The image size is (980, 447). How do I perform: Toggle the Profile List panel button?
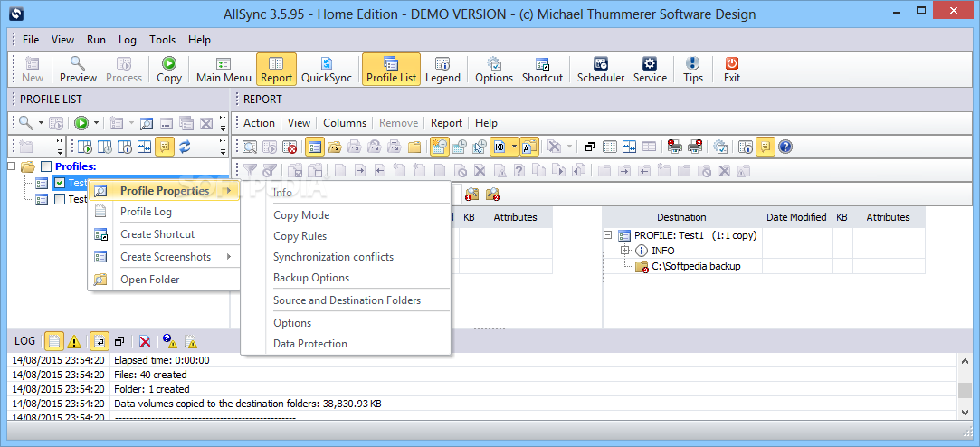(391, 70)
